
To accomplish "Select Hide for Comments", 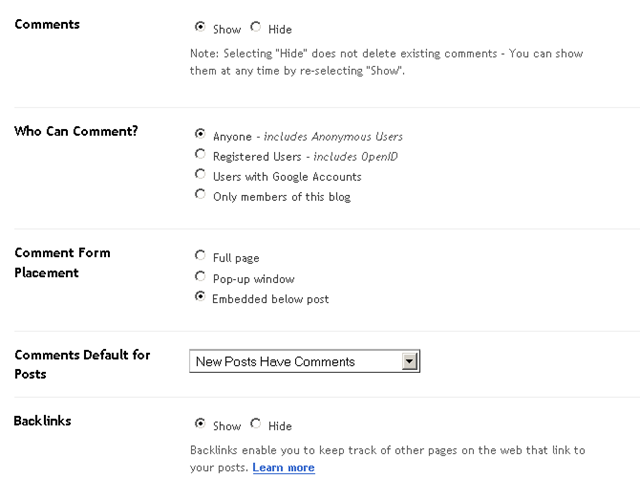I will (x=256, y=27).
